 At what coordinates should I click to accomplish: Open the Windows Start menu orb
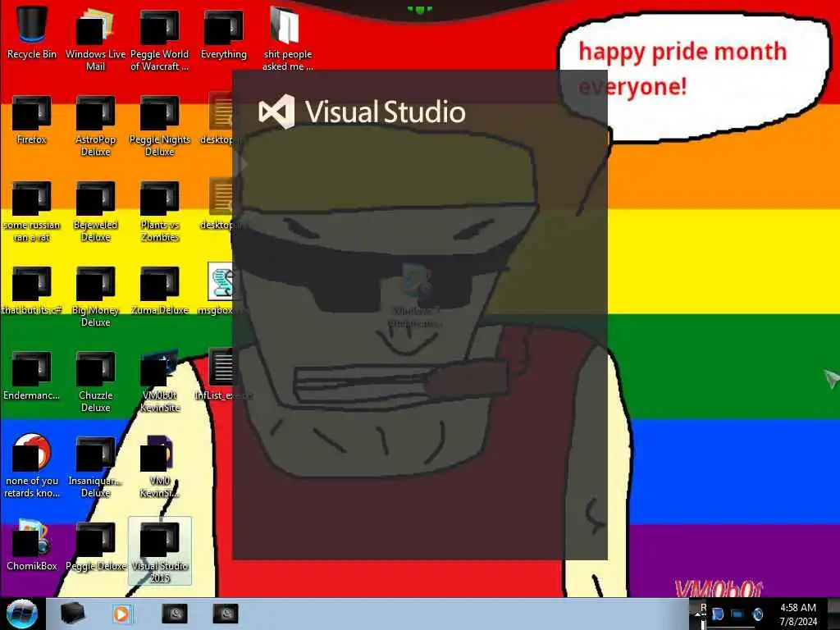tap(22, 614)
